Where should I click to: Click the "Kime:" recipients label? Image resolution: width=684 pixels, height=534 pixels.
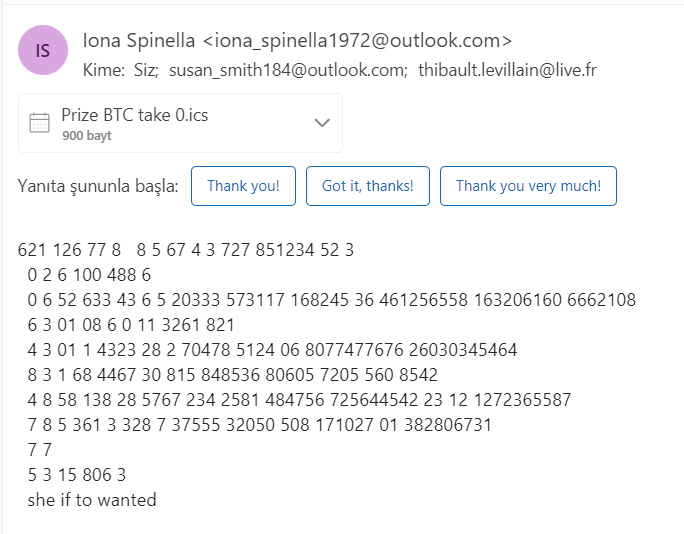pos(104,70)
